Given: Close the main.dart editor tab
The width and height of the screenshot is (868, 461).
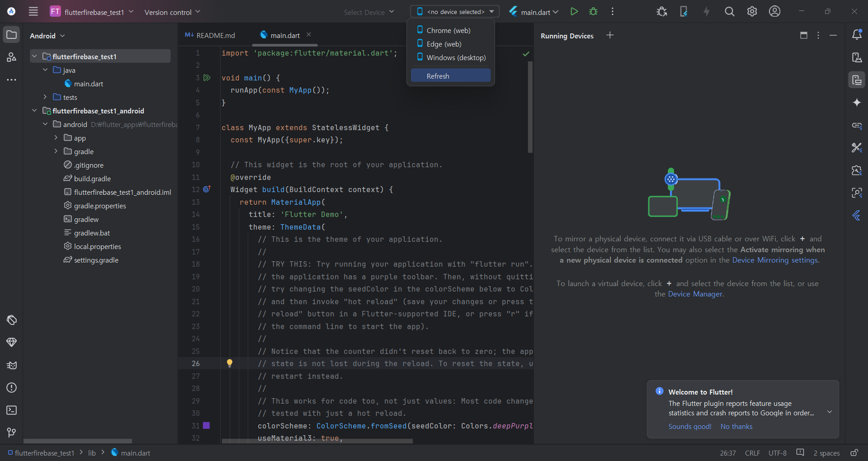Looking at the screenshot, I should 309,35.
